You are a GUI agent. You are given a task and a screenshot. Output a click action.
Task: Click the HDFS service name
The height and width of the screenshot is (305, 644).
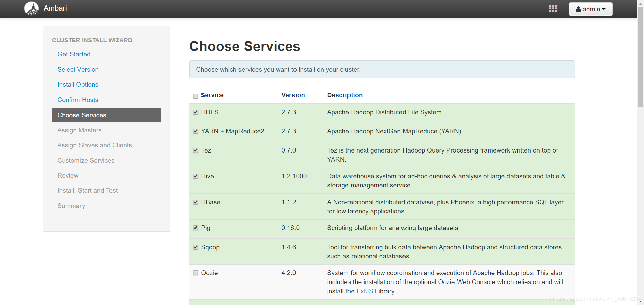coord(210,112)
